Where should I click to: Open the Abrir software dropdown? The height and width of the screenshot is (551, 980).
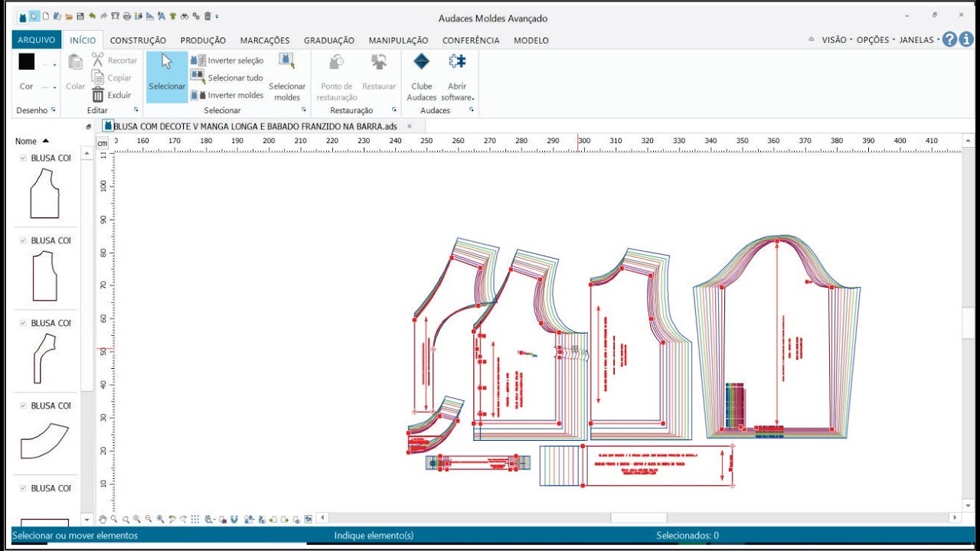point(458,77)
